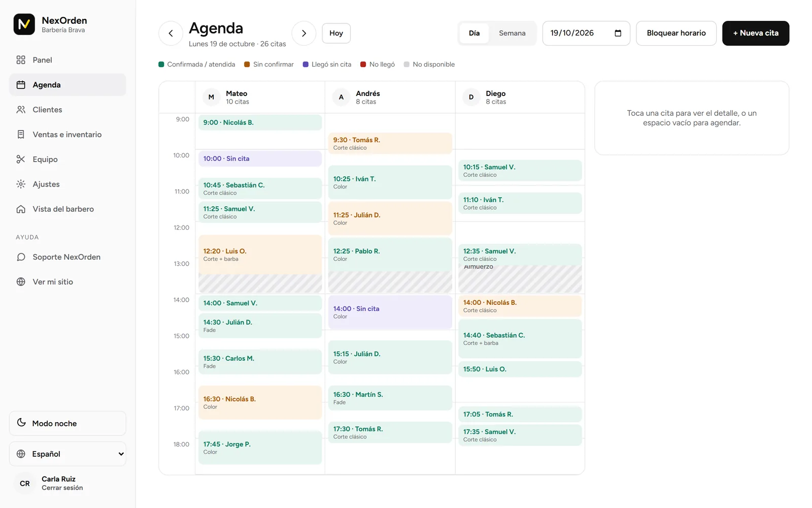Click Andrés's avatar badge
Screen dimensions: 812x508
click(x=341, y=97)
